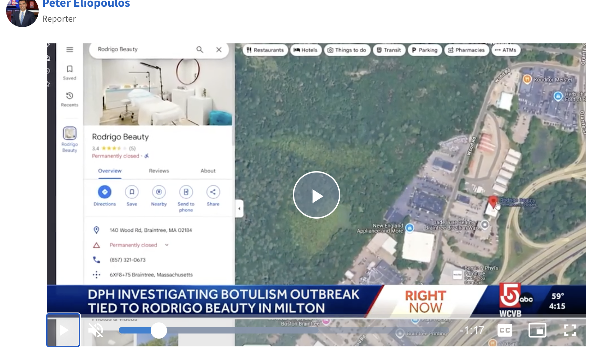Click the phone handset icon
This screenshot has width=589, height=364.
tap(96, 260)
